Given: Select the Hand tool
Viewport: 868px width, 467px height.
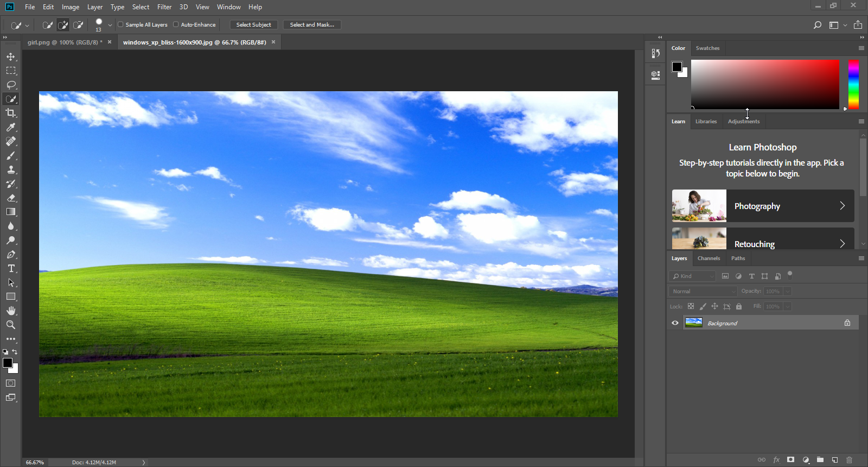Looking at the screenshot, I should [x=11, y=311].
